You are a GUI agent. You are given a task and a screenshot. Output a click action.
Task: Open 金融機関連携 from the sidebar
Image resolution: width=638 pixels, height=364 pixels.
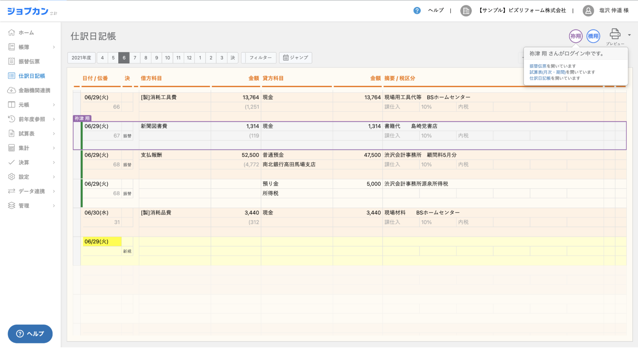pyautogui.click(x=34, y=90)
